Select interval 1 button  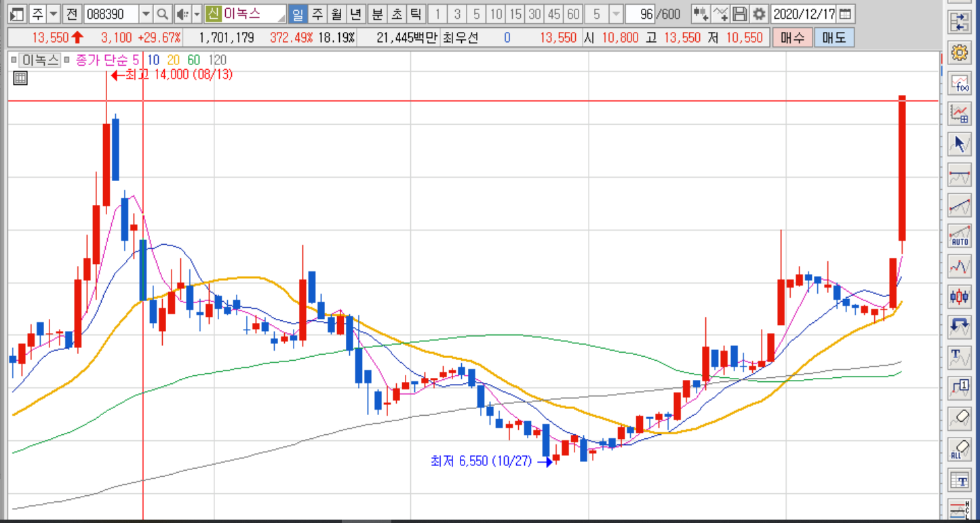437,14
